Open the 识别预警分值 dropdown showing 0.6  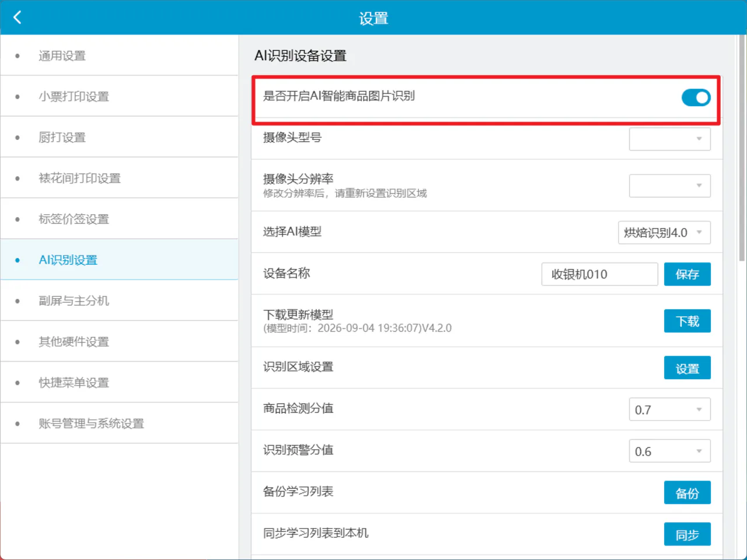pyautogui.click(x=669, y=451)
